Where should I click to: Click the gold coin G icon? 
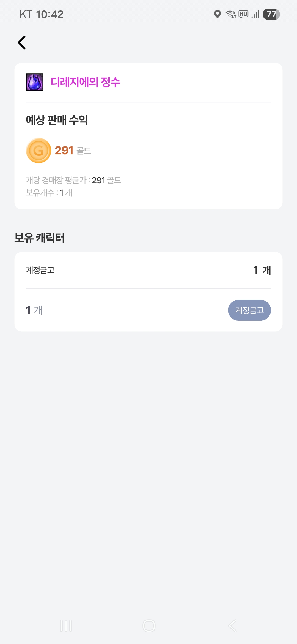point(38,151)
